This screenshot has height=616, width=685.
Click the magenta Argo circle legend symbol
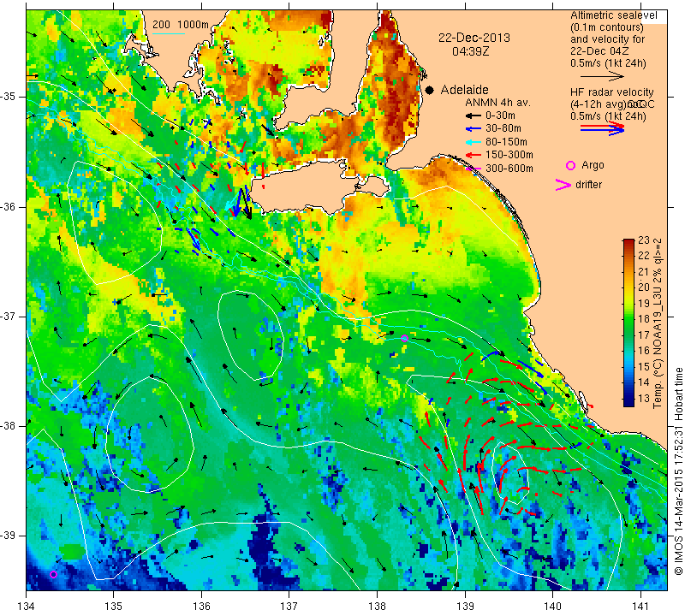570,165
